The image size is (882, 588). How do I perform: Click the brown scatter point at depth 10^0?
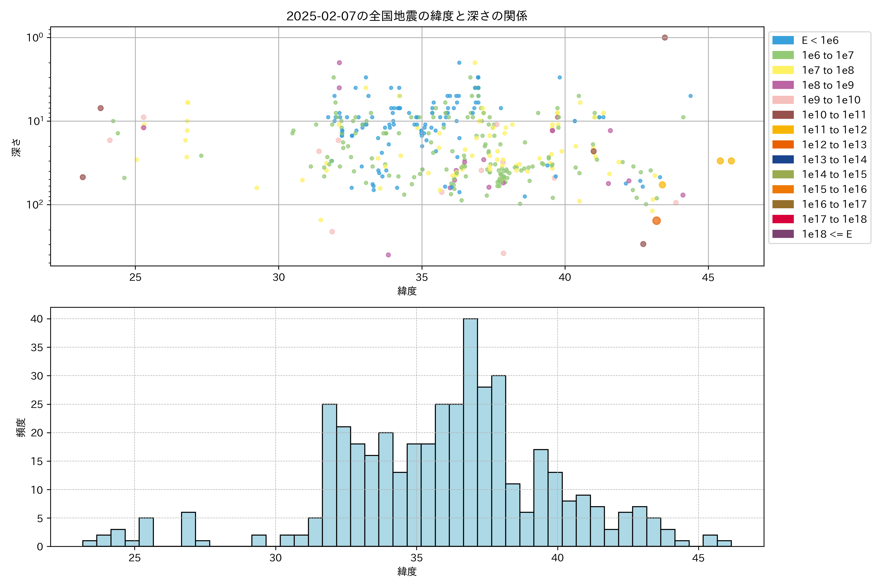click(x=664, y=37)
